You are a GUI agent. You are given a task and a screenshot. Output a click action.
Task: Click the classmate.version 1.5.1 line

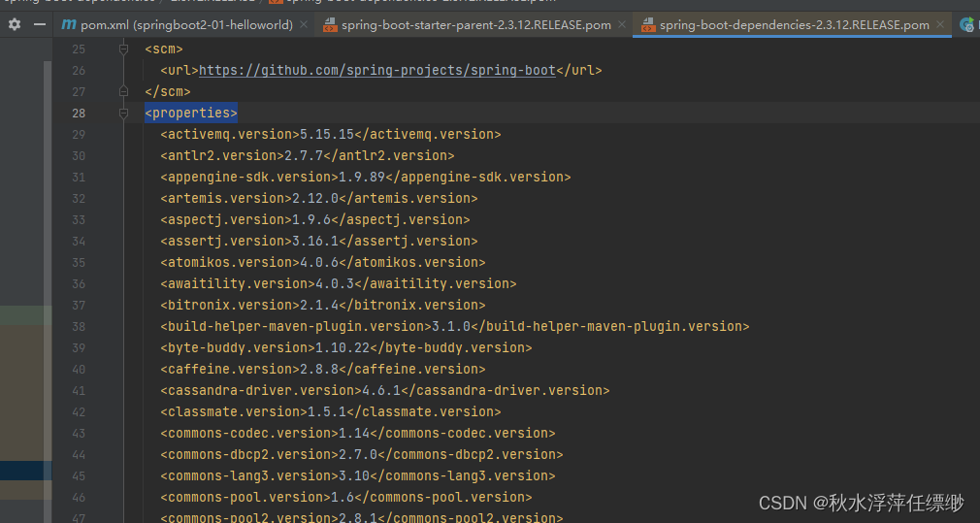pyautogui.click(x=331, y=411)
